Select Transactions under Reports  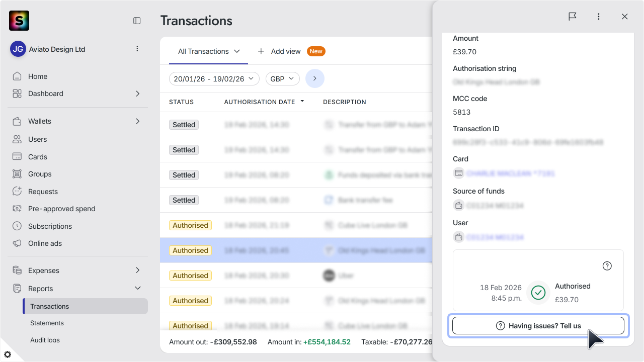(x=85, y=306)
